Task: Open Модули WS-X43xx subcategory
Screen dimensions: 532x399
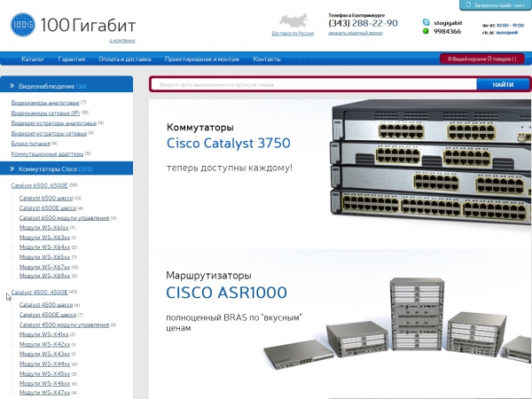Action: point(44,354)
